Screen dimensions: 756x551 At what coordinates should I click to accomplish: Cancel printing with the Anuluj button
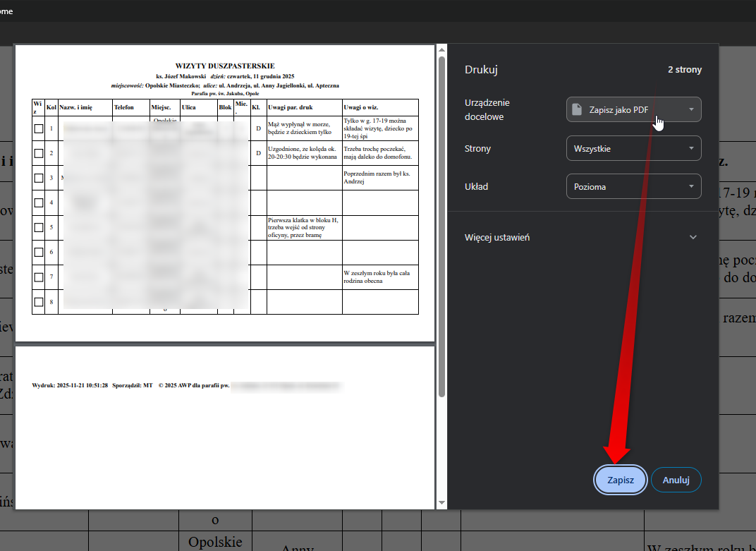click(x=676, y=480)
